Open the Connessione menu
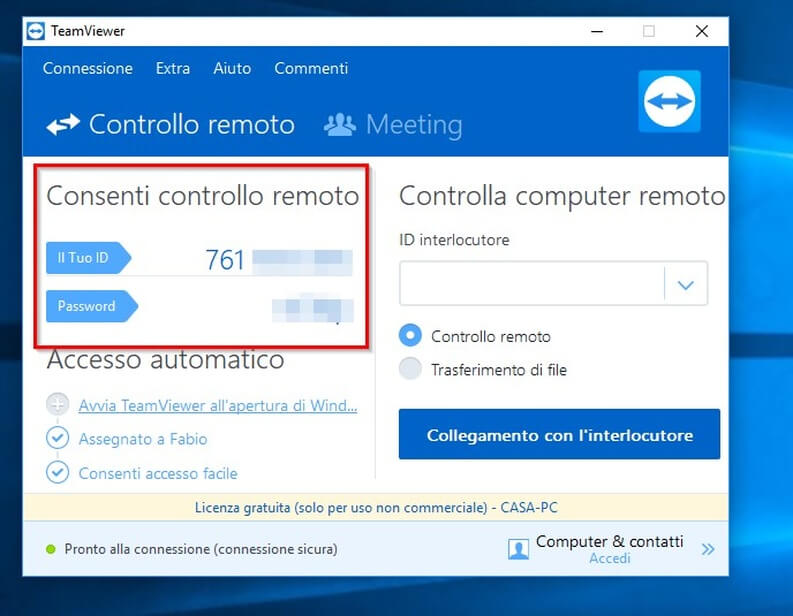Viewport: 793px width, 616px height. (x=87, y=68)
